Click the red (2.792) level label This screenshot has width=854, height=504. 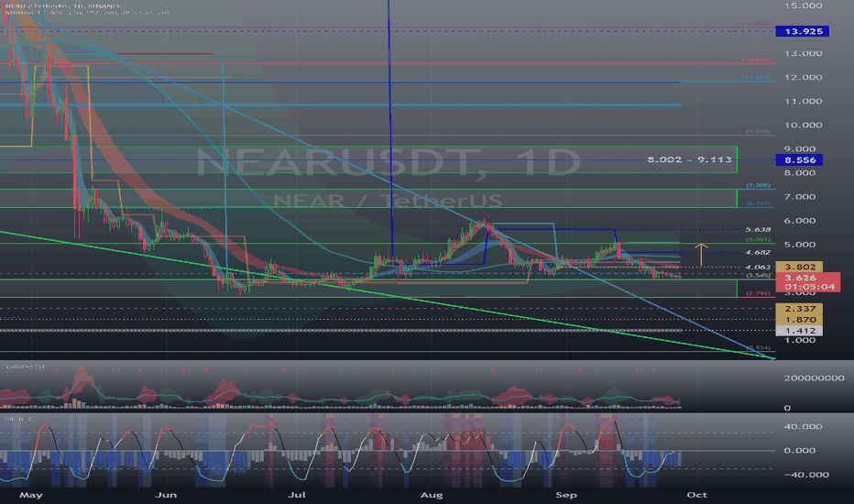[x=758, y=293]
